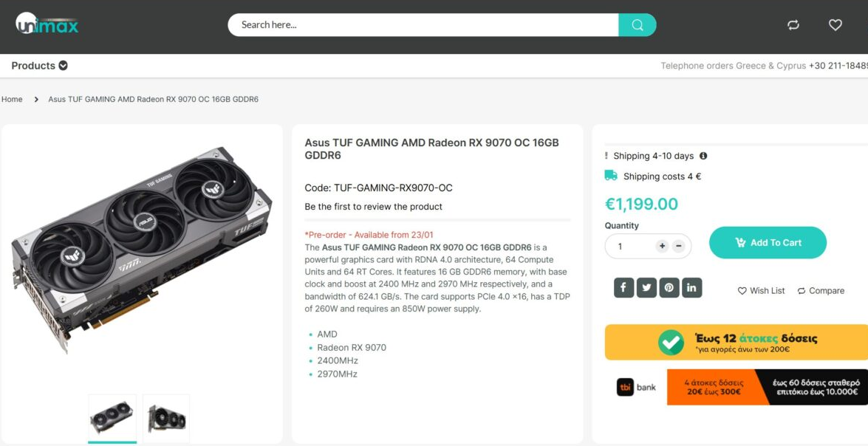Click into the search field
Viewport: 868px width, 446px height.
423,25
